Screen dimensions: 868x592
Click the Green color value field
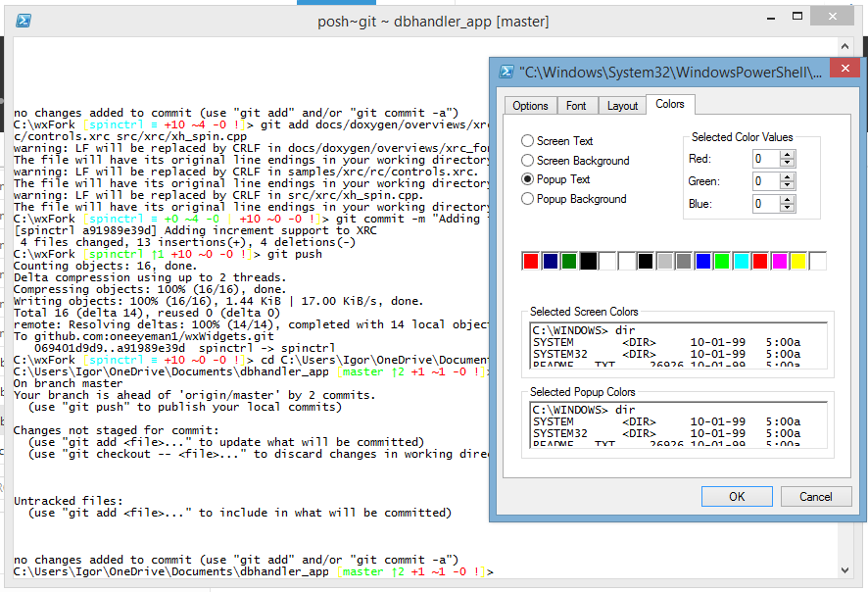[x=766, y=181]
